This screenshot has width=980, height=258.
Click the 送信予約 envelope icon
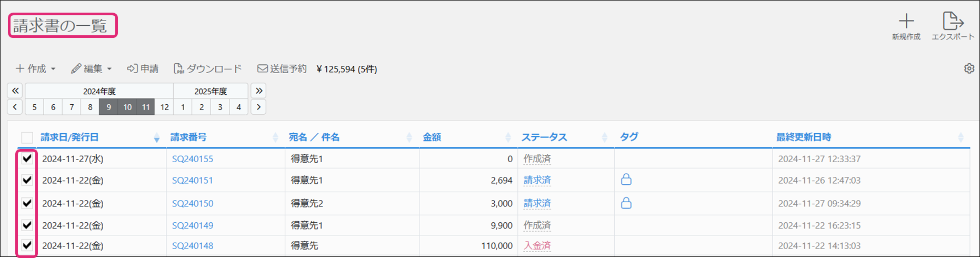(x=262, y=69)
